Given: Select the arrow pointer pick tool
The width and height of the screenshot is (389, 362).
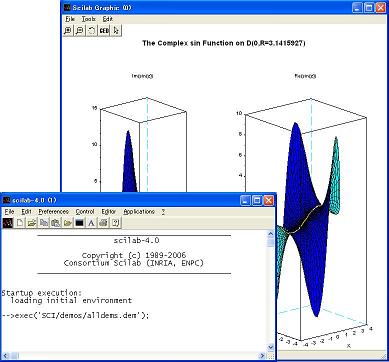Looking at the screenshot, I should 116,30.
